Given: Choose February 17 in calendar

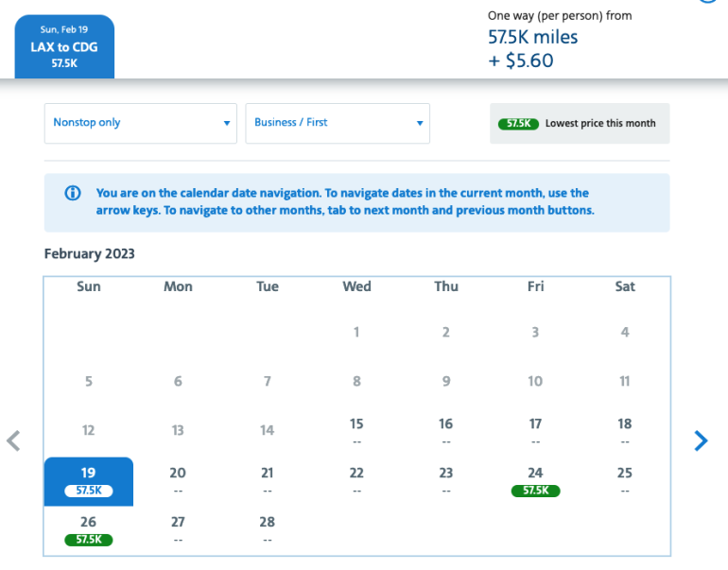Looking at the screenshot, I should [535, 431].
